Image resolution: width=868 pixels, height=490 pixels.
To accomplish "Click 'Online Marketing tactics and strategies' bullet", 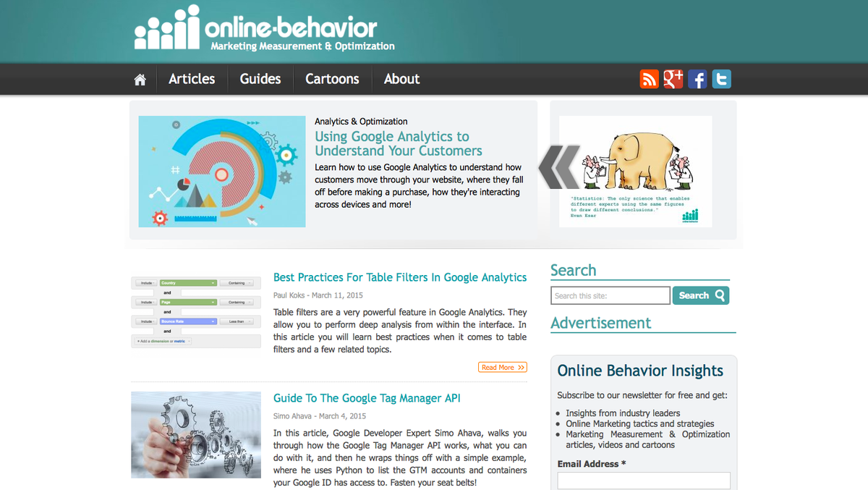I will 640,424.
